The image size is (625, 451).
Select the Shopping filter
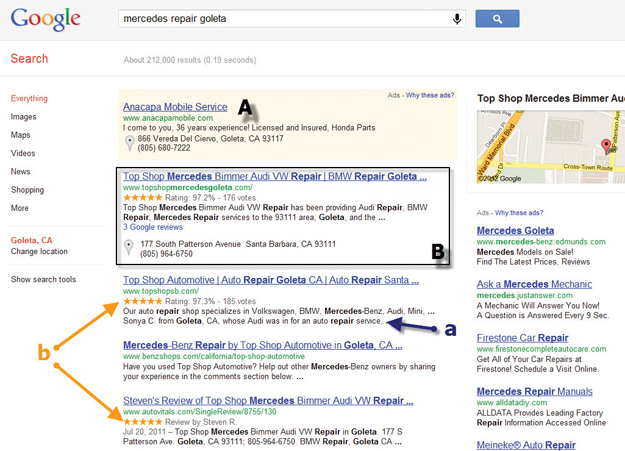point(27,190)
